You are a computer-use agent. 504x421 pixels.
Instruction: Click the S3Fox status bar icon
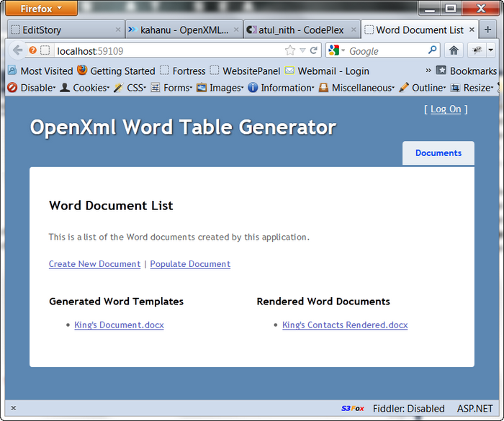click(352, 409)
